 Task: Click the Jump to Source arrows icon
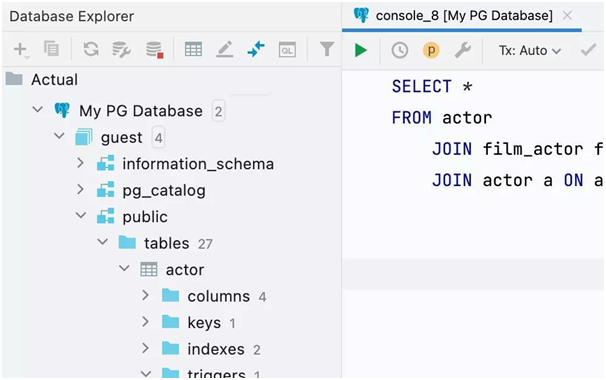256,50
